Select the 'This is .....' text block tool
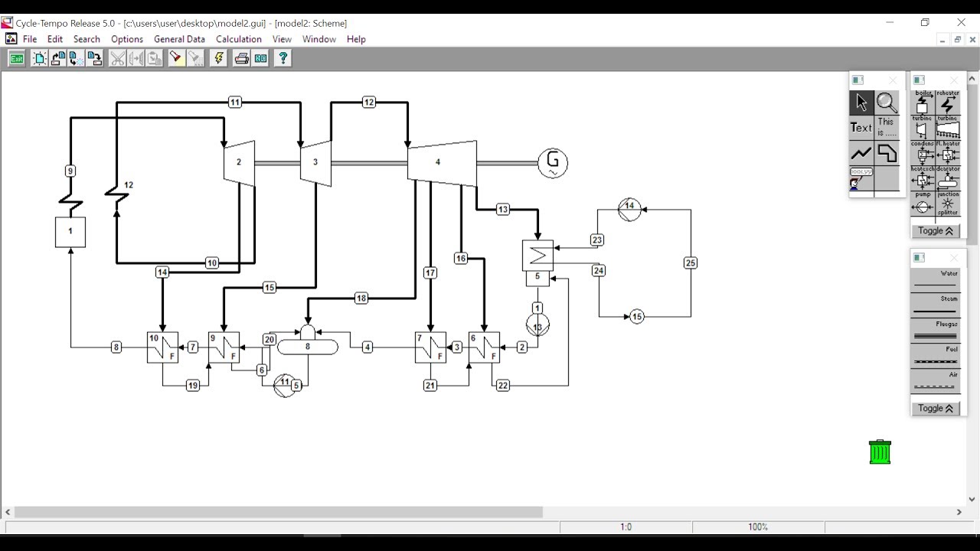 (887, 128)
